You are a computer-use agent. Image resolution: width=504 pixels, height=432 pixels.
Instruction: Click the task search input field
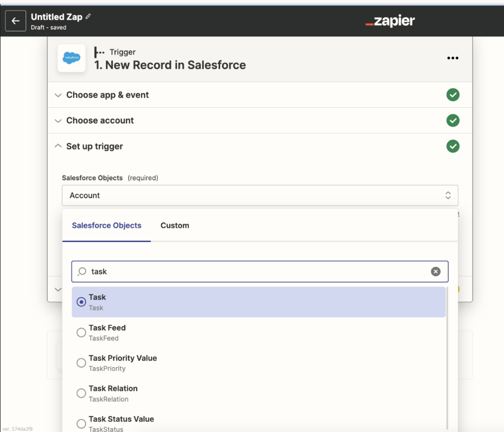pos(260,272)
